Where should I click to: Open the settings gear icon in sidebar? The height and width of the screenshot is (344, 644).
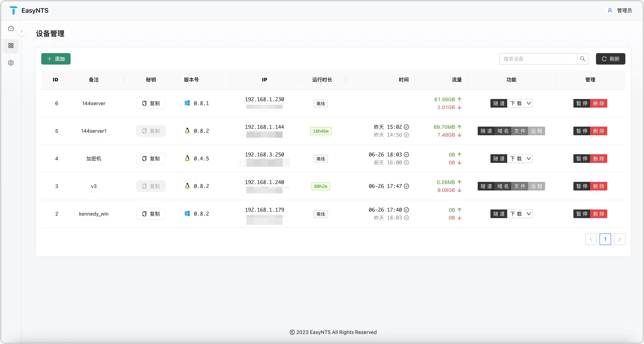(x=11, y=63)
